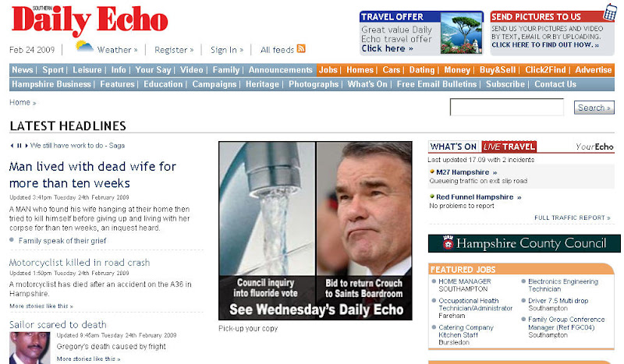Image resolution: width=624 pixels, height=364 pixels.
Task: Click into the search text field
Action: click(506, 107)
